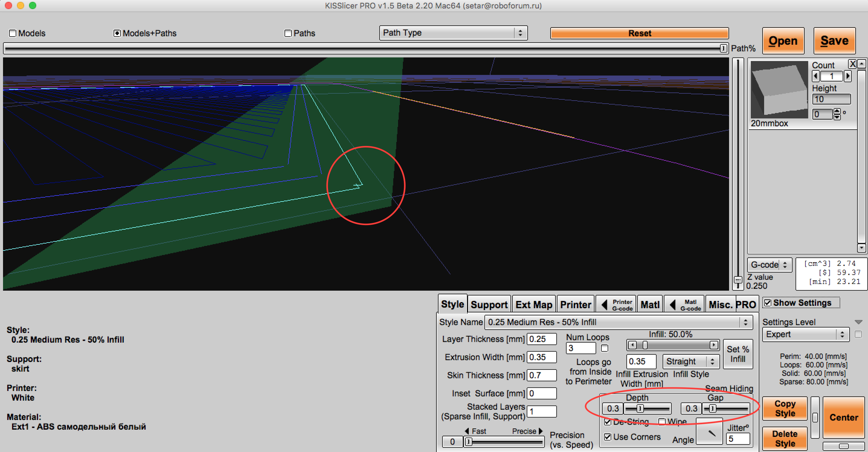Click the Copy Style button

point(784,408)
